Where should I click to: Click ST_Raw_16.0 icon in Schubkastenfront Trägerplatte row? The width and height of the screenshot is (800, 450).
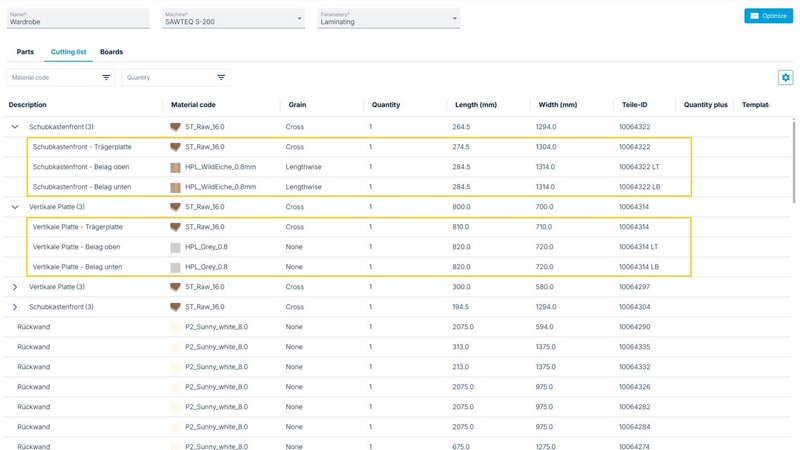coord(176,147)
